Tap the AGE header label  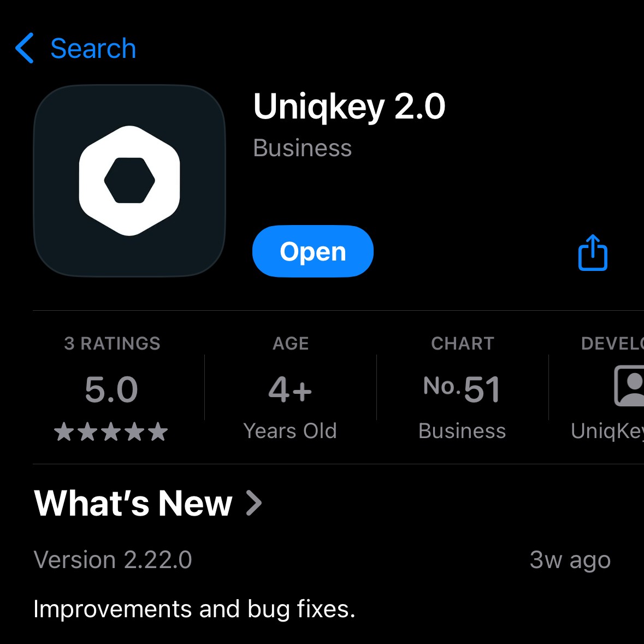pos(291,344)
